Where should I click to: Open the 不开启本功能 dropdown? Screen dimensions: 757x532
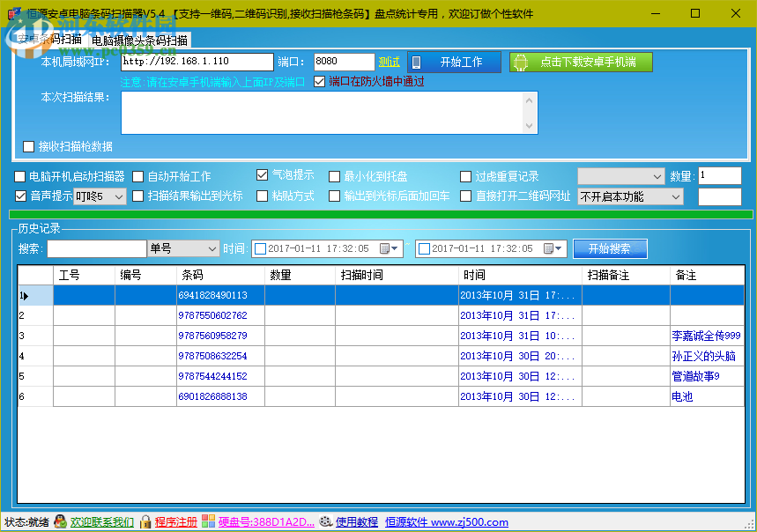630,196
